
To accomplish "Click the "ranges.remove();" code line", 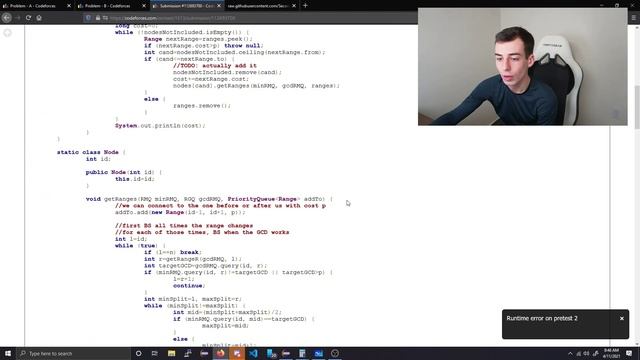I will 202,106.
